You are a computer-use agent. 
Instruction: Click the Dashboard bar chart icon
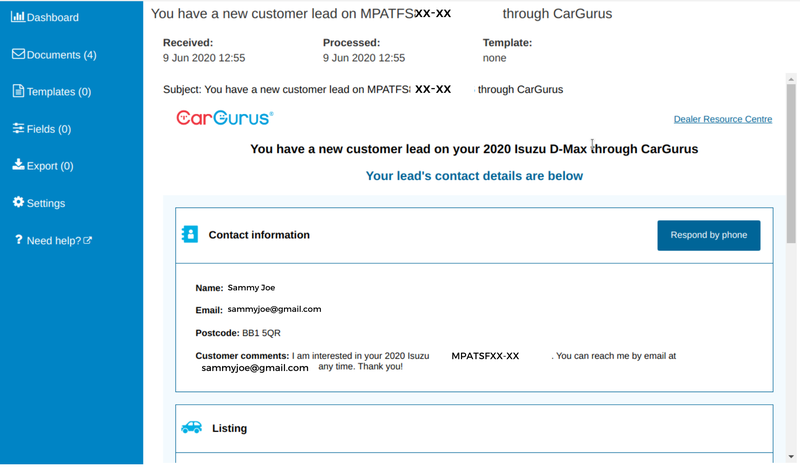click(x=18, y=16)
